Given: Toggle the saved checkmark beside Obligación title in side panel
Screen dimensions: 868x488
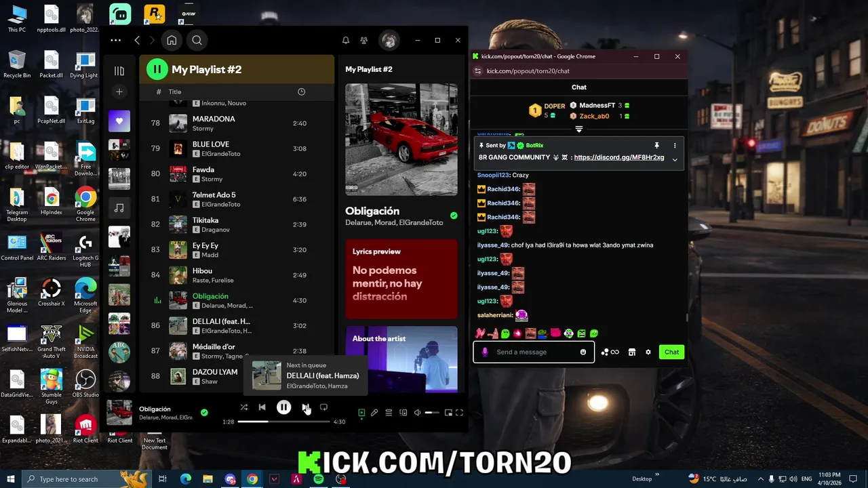Looking at the screenshot, I should pyautogui.click(x=454, y=216).
